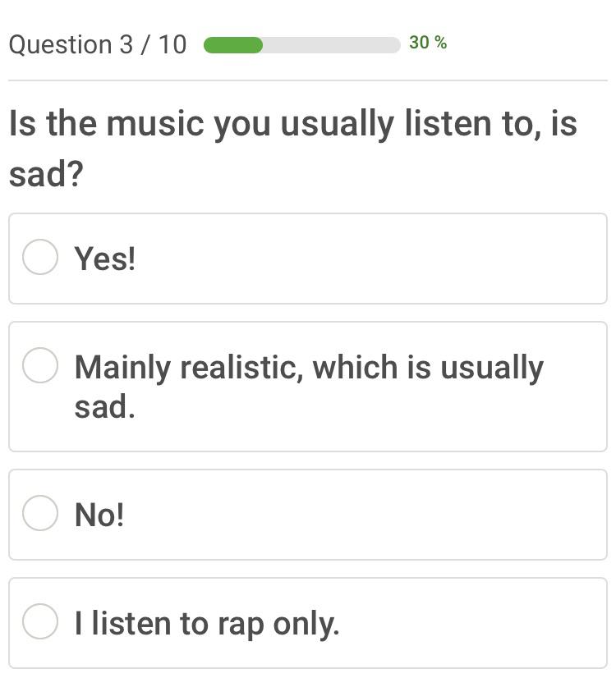The width and height of the screenshot is (616, 678).
Task: Pick the "No!" radio button
Action: 40,514
